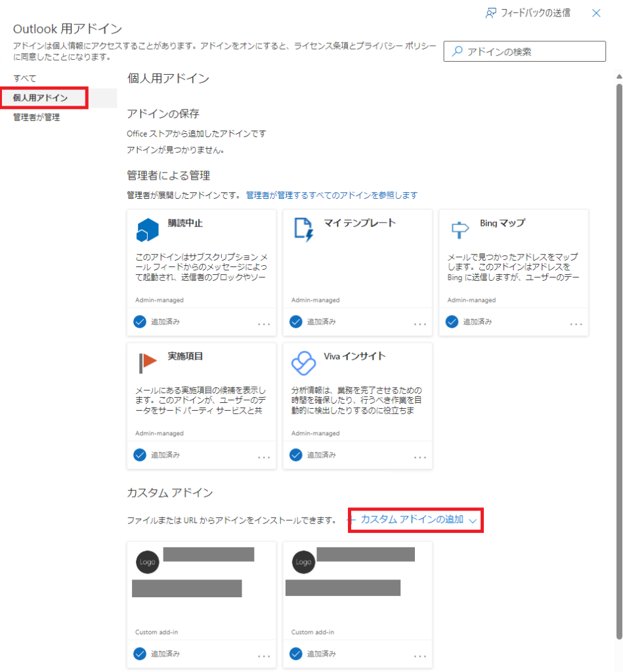Select 管理者が管理 in the left navigation
The width and height of the screenshot is (623, 672).
(36, 117)
